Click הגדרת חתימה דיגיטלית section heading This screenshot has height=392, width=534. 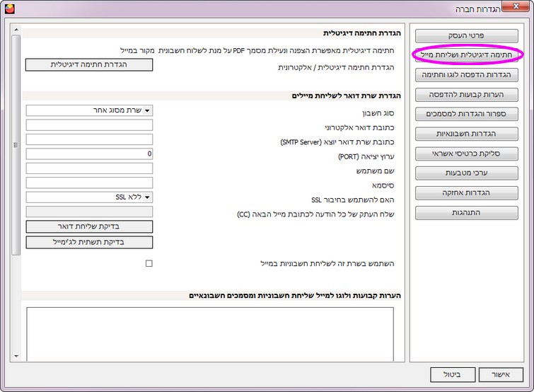point(361,33)
